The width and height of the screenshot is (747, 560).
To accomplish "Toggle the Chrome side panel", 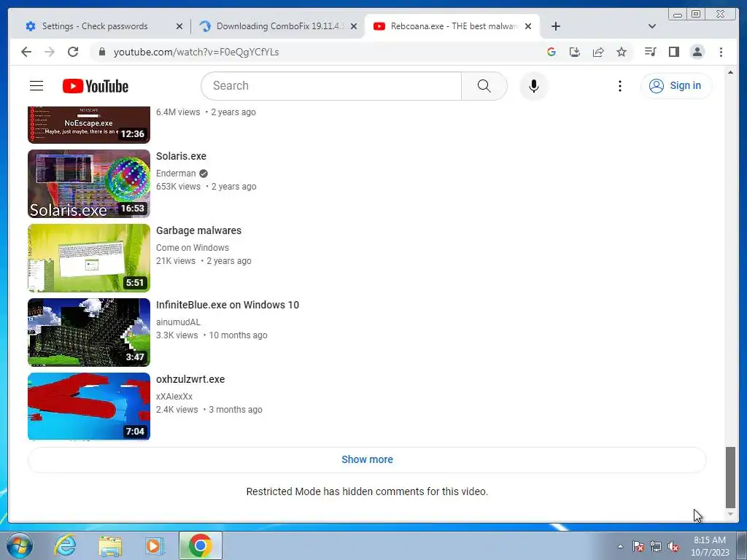I will point(673,52).
